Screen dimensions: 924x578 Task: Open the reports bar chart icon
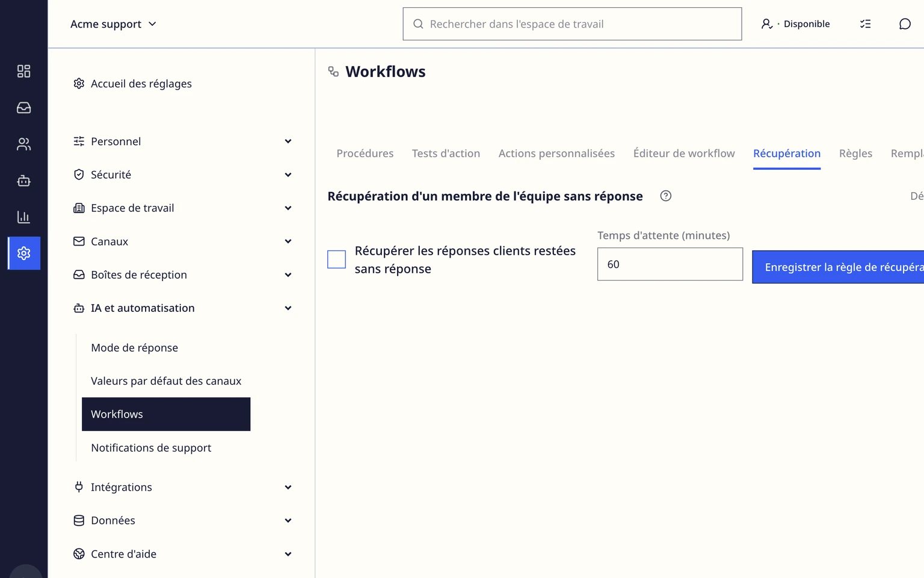point(23,217)
